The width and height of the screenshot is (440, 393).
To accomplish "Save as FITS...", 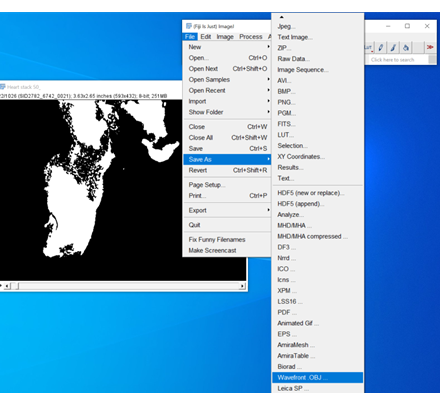I will click(318, 124).
